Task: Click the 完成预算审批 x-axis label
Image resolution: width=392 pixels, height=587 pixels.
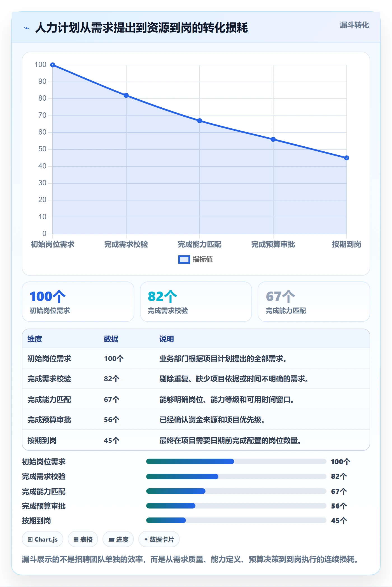Action: click(x=273, y=244)
